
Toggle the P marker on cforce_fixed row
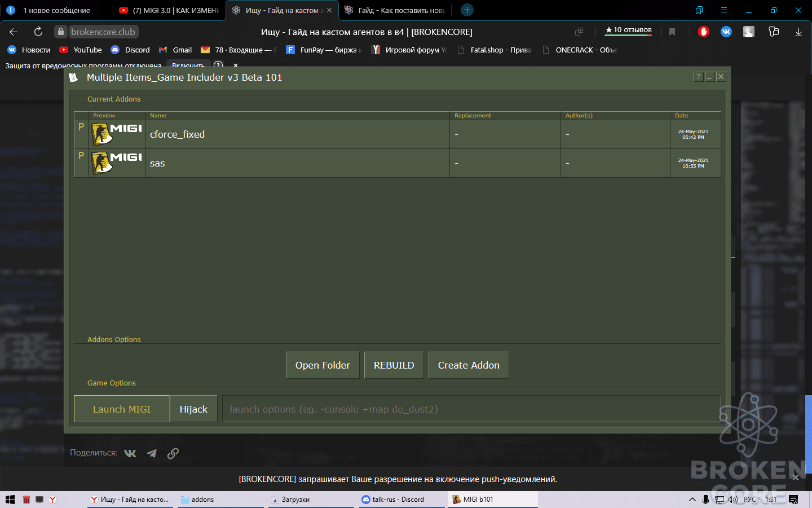pyautogui.click(x=81, y=127)
